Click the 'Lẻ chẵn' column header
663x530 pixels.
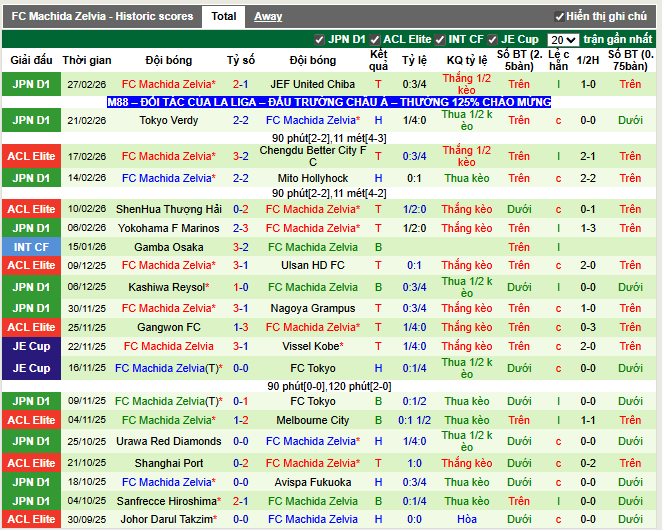click(x=558, y=60)
